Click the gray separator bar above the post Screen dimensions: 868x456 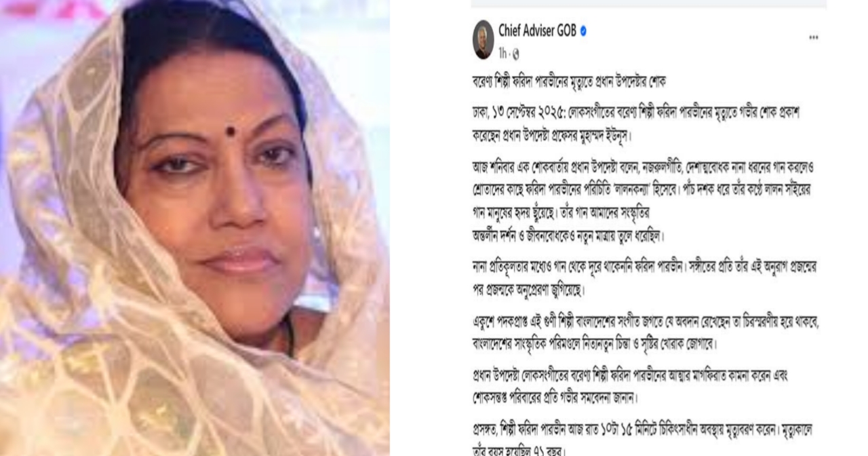pos(649,3)
